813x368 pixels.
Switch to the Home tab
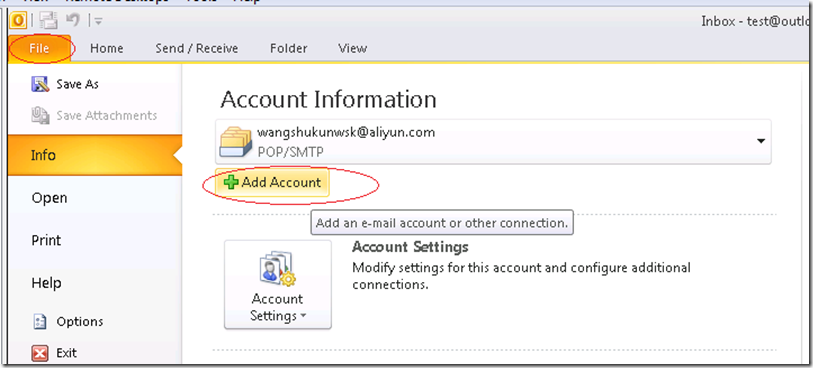pyautogui.click(x=107, y=49)
